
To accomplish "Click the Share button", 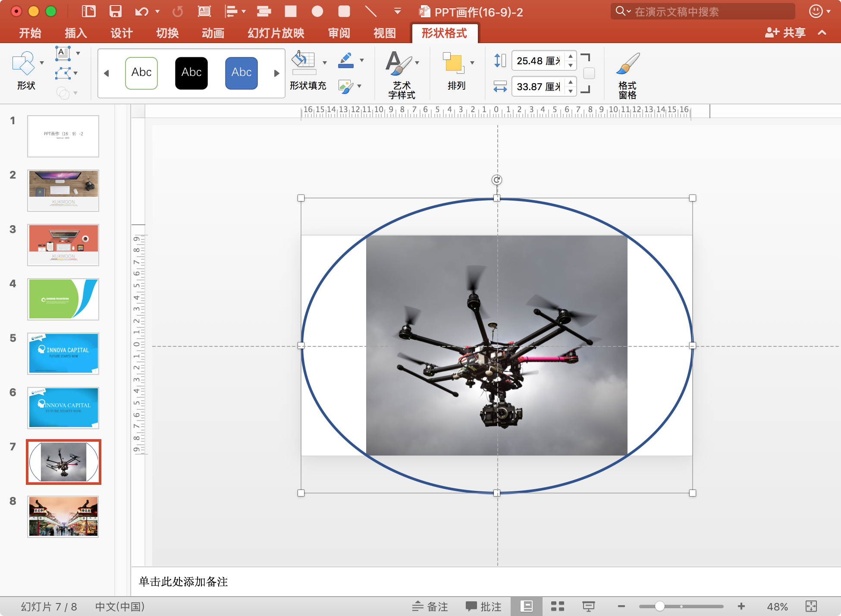I will pos(785,33).
